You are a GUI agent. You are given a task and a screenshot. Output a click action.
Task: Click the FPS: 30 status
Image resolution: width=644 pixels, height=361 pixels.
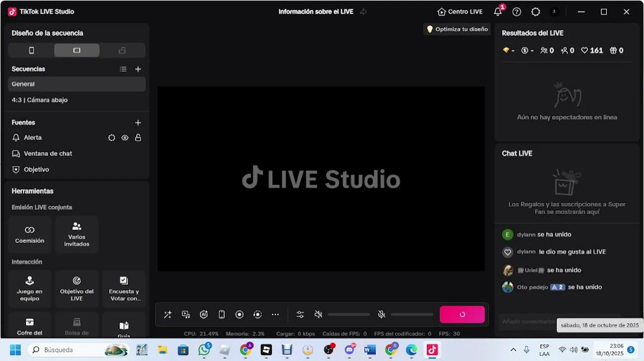[x=449, y=333]
